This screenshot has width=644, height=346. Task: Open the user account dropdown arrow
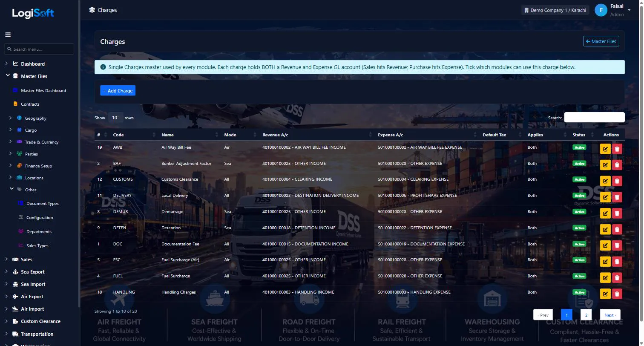(629, 10)
